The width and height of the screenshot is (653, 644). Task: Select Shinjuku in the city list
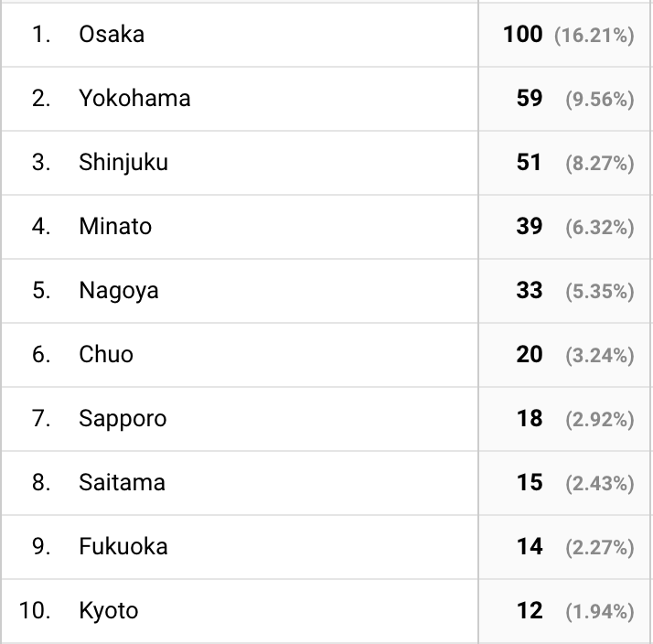pyautogui.click(x=123, y=163)
